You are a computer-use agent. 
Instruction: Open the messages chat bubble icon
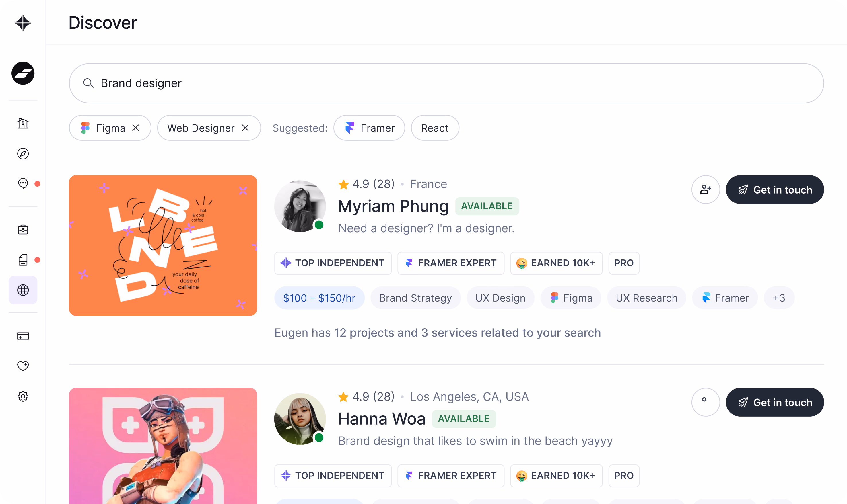23,183
